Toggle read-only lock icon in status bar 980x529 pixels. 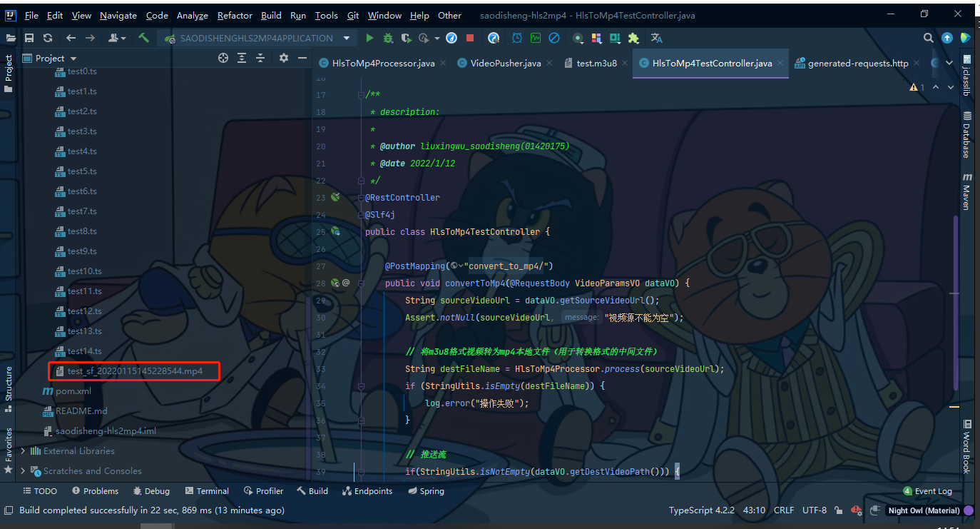pyautogui.click(x=839, y=510)
